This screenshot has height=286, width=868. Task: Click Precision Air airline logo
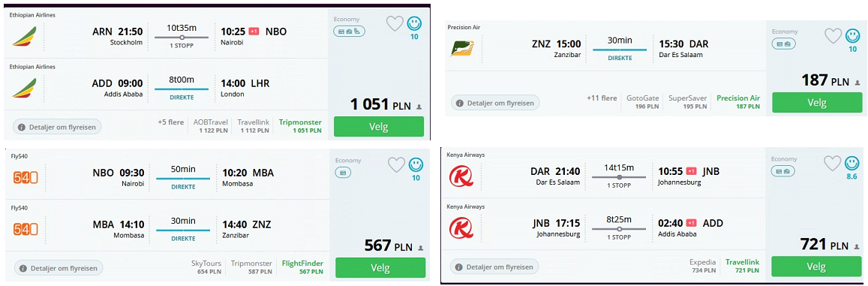[x=461, y=50]
